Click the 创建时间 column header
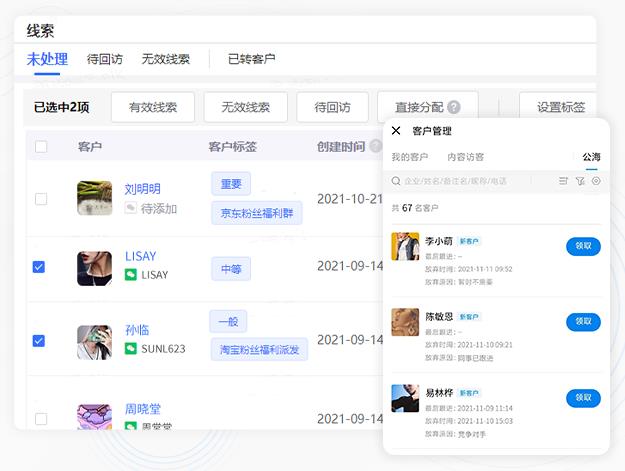 341,147
